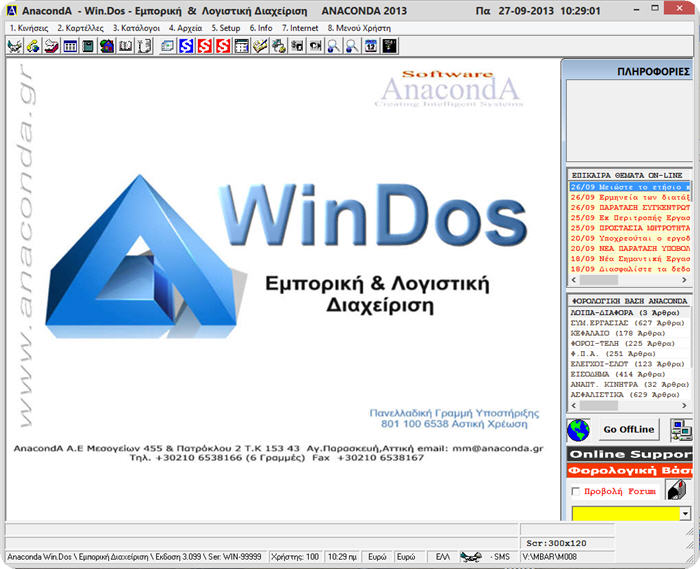Open the calendar grid toolbar icon

coord(242,46)
